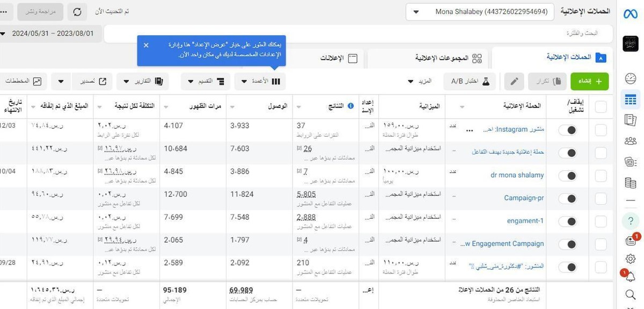644x309 pixels.
Task: Open the billing coins icon
Action: [x=631, y=183]
